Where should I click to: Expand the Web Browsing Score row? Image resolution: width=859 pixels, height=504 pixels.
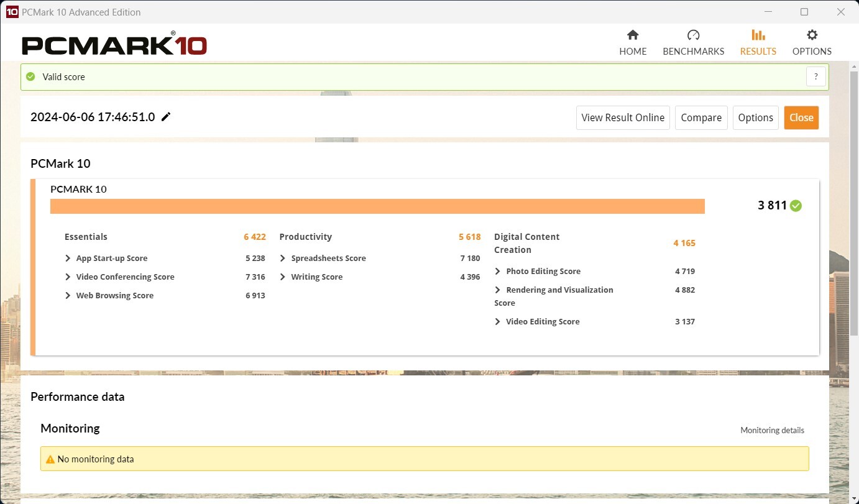point(68,296)
